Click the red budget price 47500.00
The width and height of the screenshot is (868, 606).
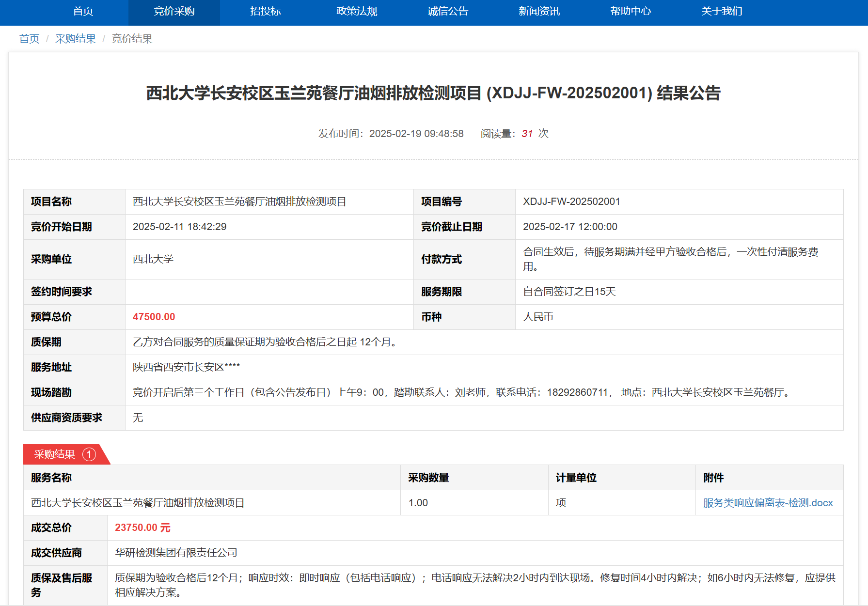[x=154, y=317]
